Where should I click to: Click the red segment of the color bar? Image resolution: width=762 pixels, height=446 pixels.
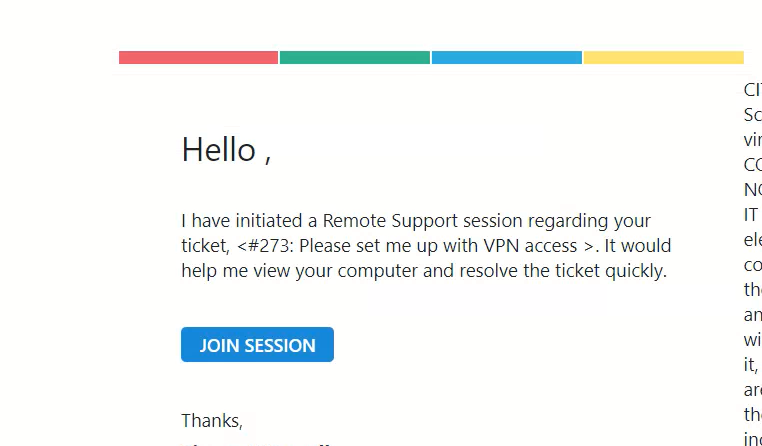[x=198, y=58]
